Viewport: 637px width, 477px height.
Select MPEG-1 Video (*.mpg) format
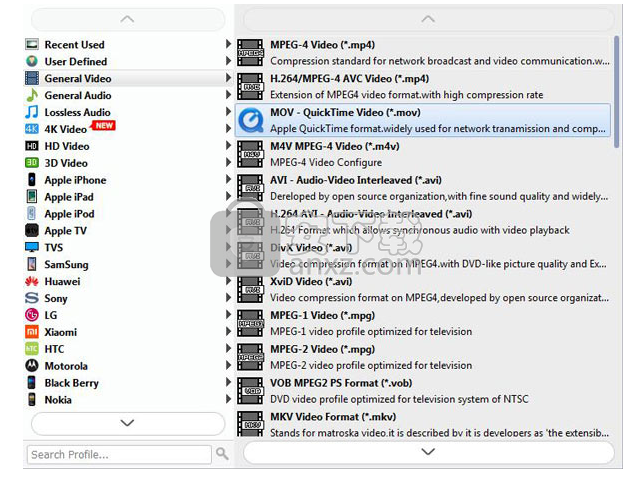click(x=423, y=323)
